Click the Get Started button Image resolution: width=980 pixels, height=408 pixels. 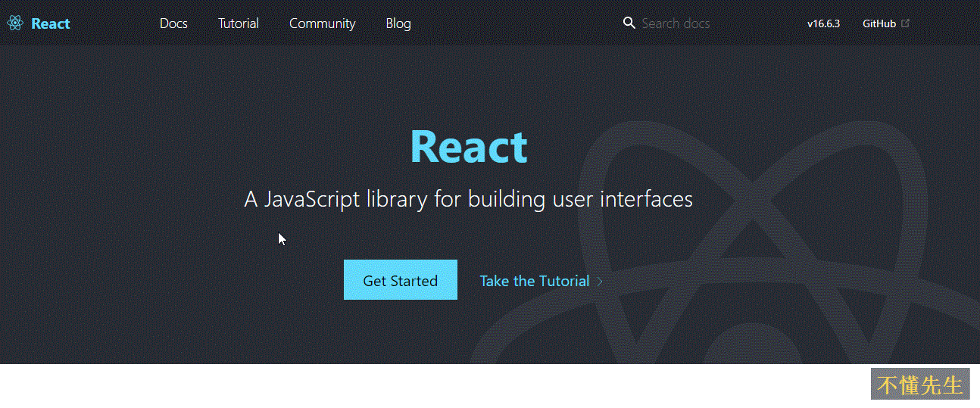[401, 280]
